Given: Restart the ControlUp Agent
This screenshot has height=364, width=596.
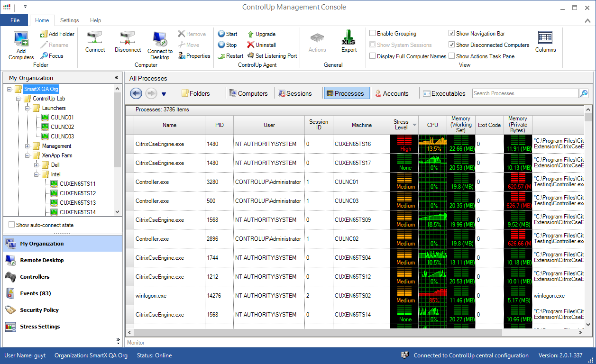Looking at the screenshot, I should coord(230,56).
